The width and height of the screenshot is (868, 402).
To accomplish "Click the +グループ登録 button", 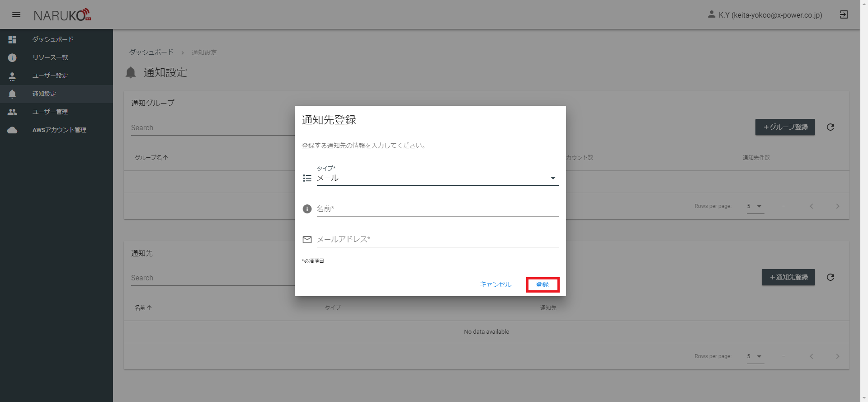I will pos(785,127).
